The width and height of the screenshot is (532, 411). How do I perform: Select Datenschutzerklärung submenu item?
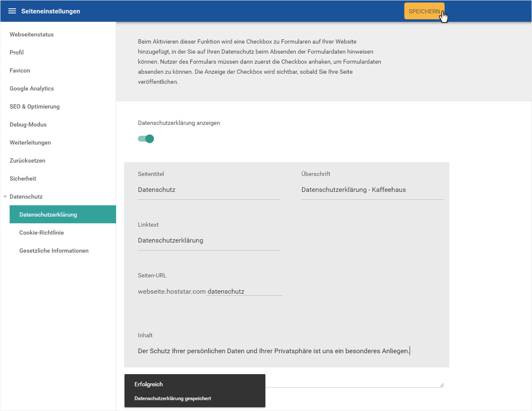tap(63, 215)
